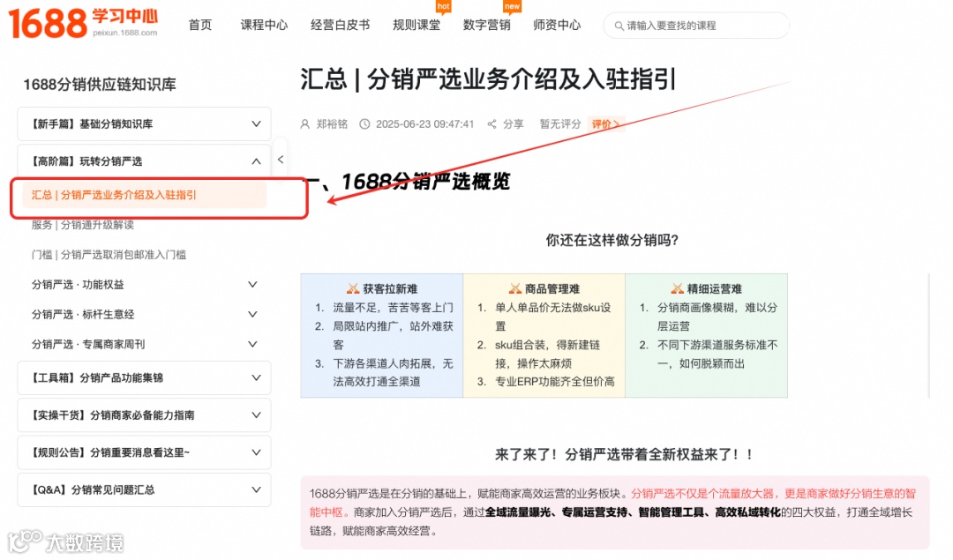
Task: Open 数字营销 with the new badge
Action: pos(487,25)
